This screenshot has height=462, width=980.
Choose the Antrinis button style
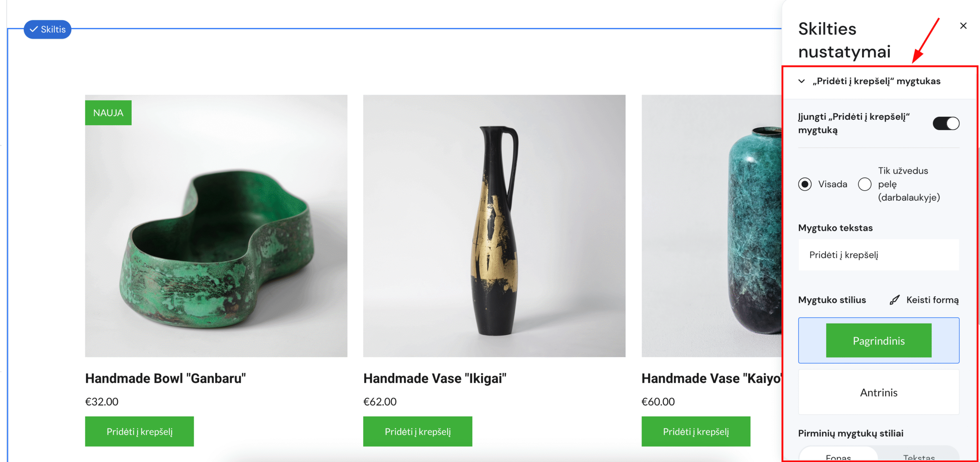(879, 392)
